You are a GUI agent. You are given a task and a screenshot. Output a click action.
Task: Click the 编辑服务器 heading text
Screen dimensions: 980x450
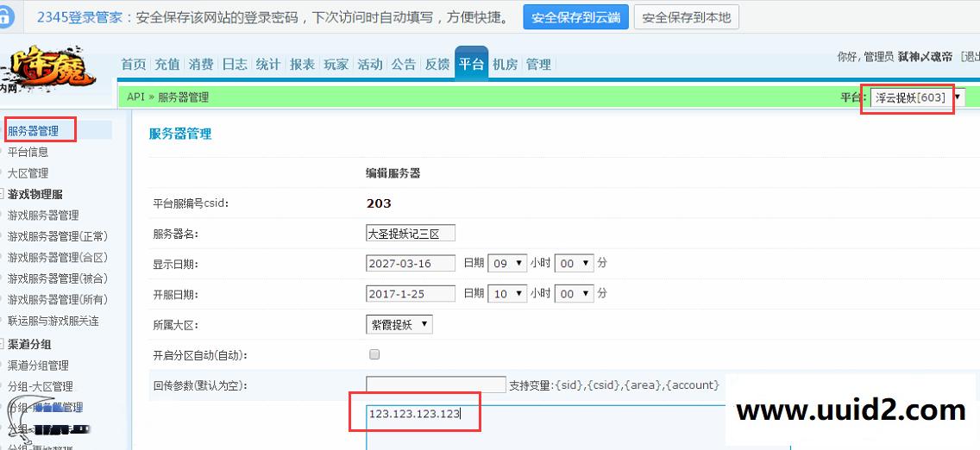click(393, 173)
